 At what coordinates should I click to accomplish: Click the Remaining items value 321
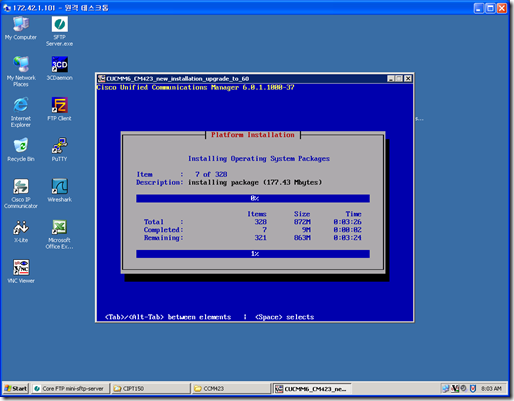[260, 238]
